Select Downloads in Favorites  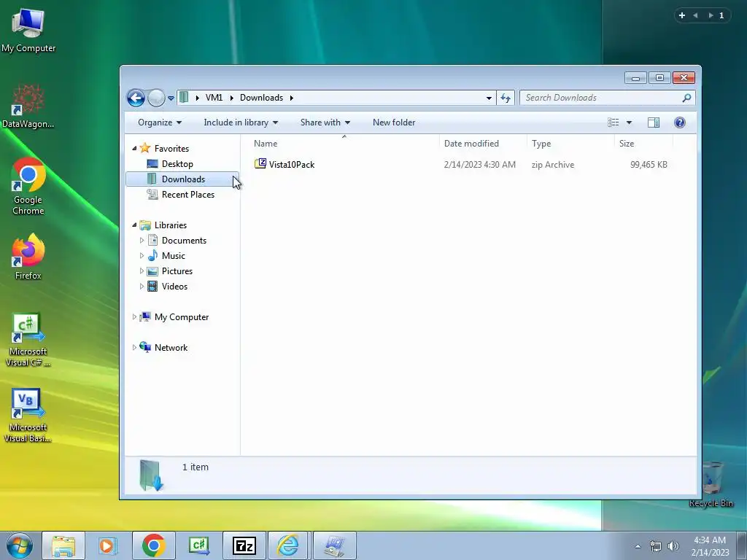click(x=182, y=179)
